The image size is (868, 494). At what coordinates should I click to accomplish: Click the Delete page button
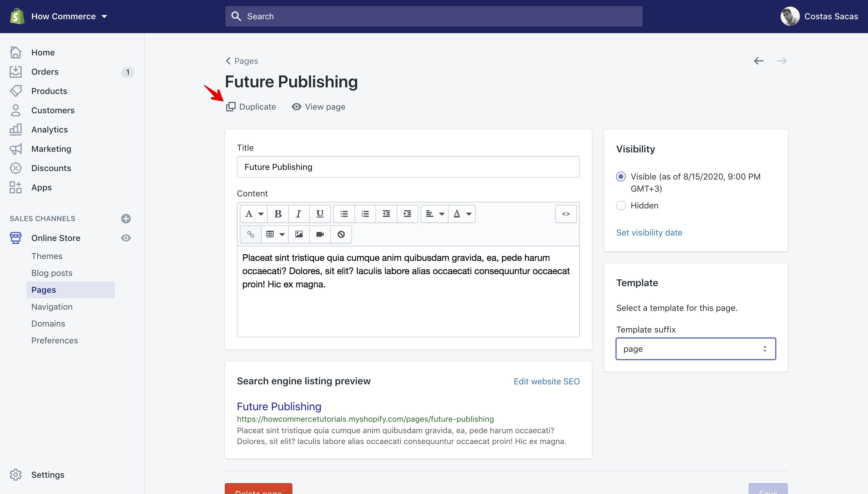(x=258, y=489)
